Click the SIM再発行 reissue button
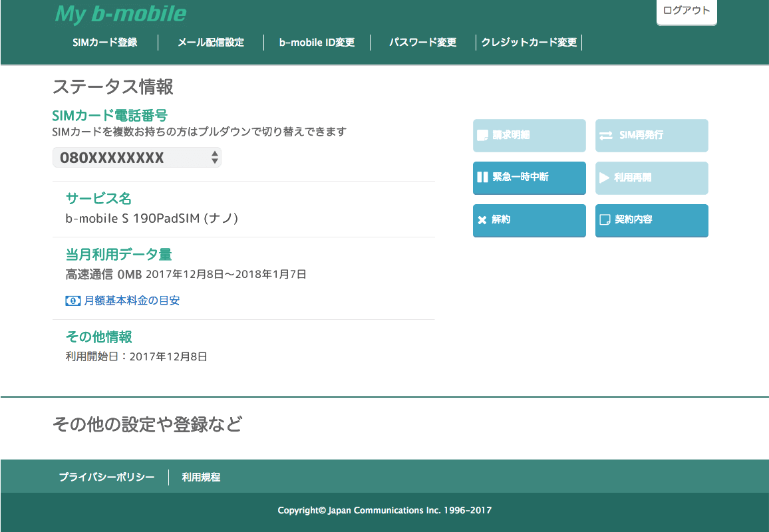This screenshot has height=532, width=769. (652, 136)
